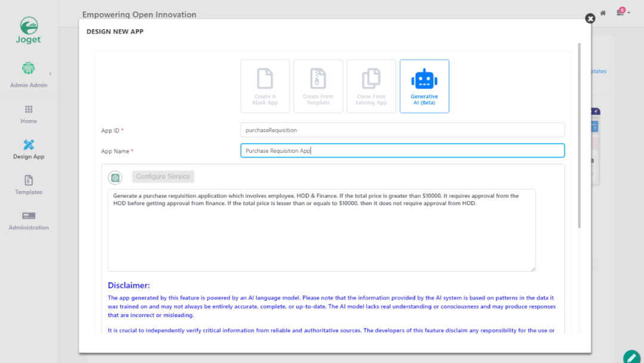Screen dimensions: 644x363
Task: Click the App Name input field
Action: (402, 150)
